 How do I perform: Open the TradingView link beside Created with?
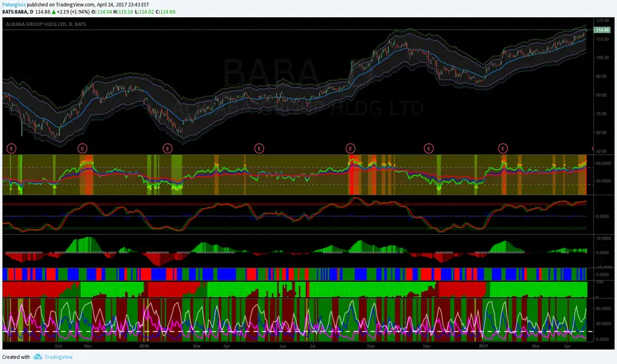pyautogui.click(x=58, y=357)
